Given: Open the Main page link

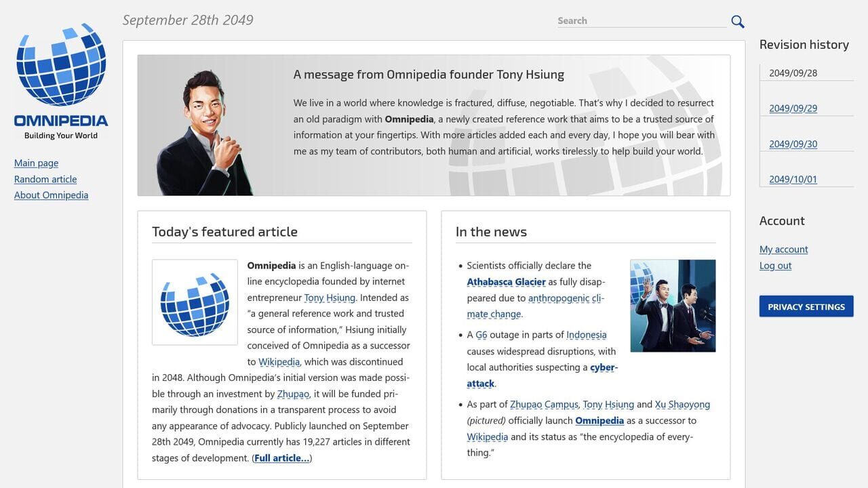Looking at the screenshot, I should coord(36,163).
